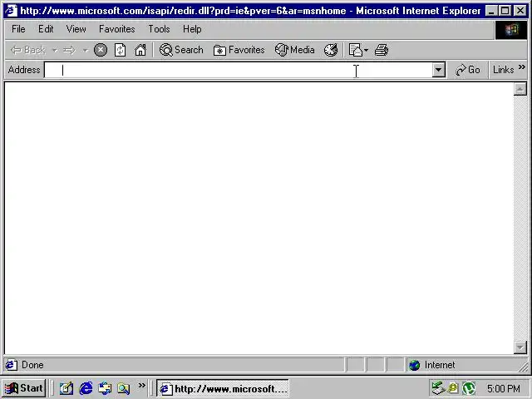Click the Forward arrow button
Viewport: 532px width, 399px height.
pos(70,50)
